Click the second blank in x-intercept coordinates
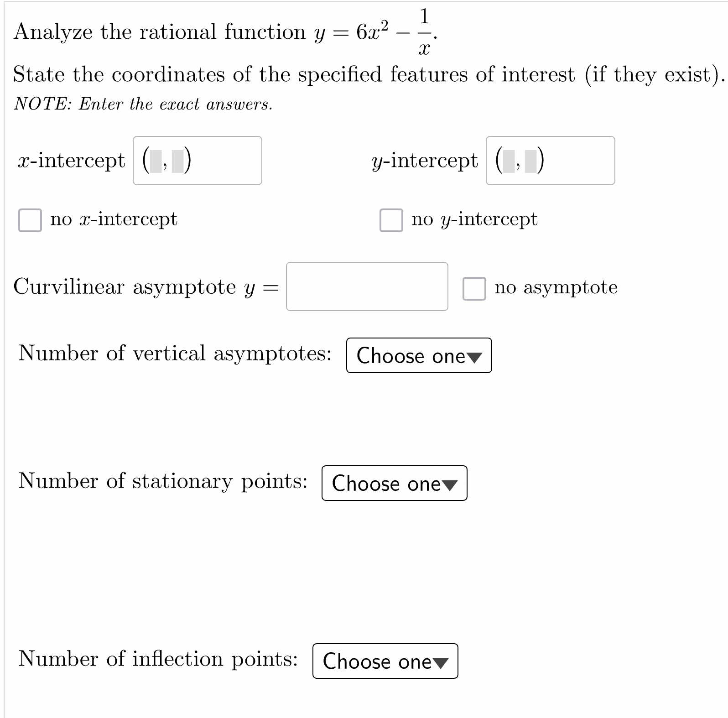 (178, 161)
